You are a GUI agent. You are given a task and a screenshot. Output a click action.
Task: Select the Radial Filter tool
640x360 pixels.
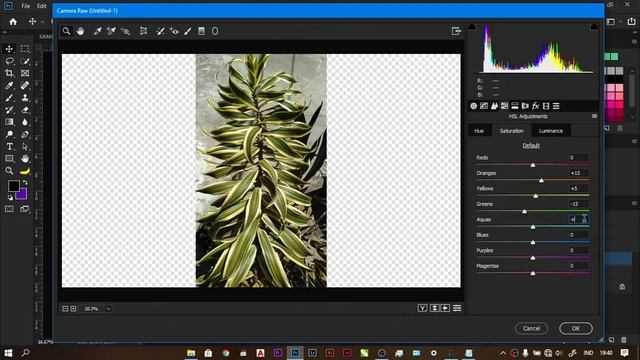(215, 31)
